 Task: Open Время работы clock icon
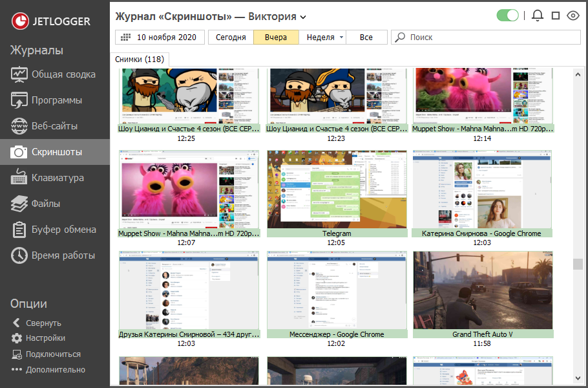click(19, 255)
